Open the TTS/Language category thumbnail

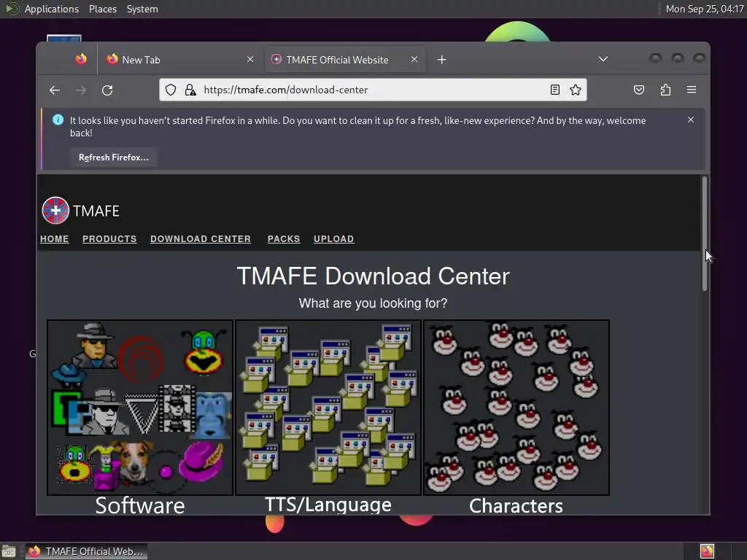click(x=328, y=408)
